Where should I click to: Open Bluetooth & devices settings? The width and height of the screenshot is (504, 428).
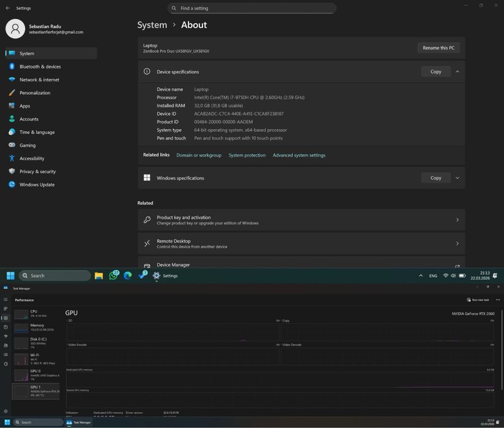coord(40,67)
